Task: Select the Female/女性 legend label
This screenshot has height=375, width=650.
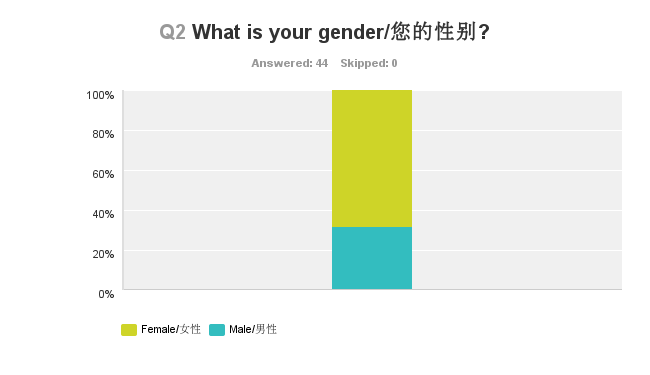Action: coord(171,329)
